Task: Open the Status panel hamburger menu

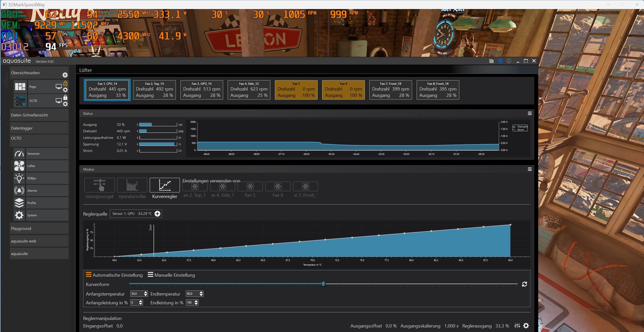Action: click(x=530, y=113)
